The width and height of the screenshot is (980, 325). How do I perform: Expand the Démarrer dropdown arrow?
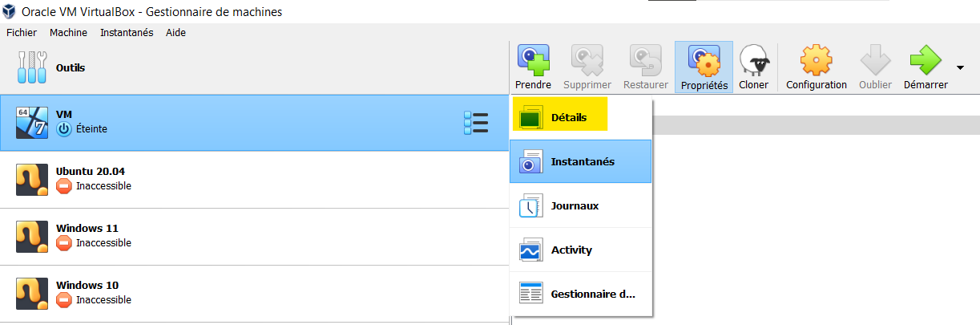960,67
